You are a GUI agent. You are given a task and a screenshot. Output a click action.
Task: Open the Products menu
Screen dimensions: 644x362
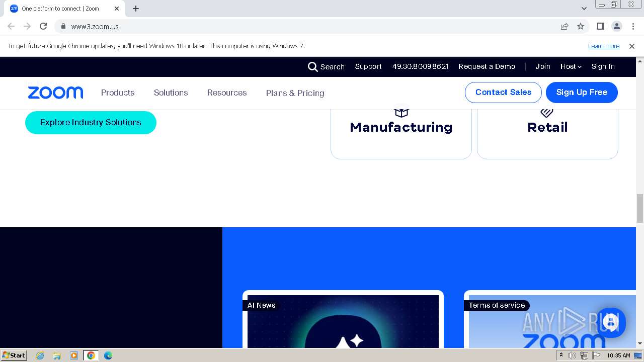[118, 93]
